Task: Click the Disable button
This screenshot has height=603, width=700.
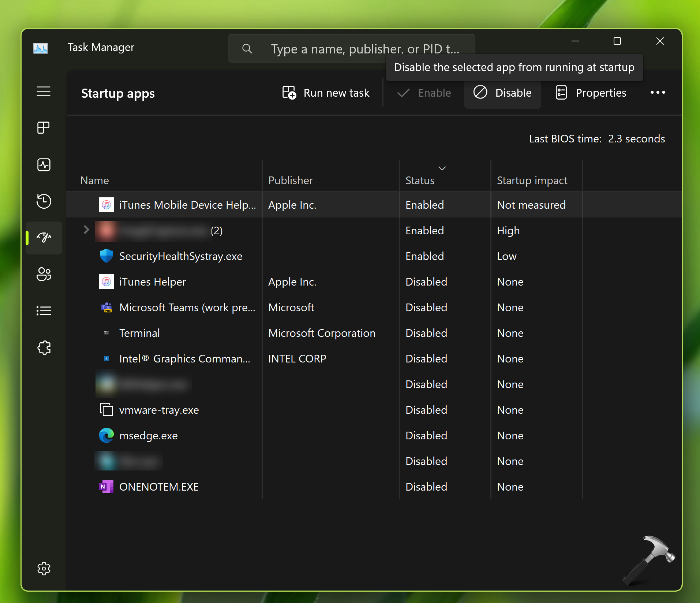Action: tap(502, 93)
